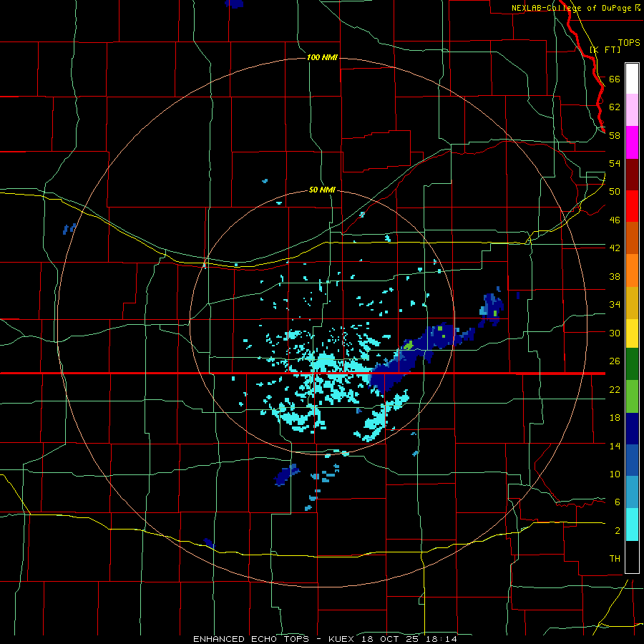Click the legend value 10
Image resolution: width=644 pixels, height=644 pixels.
tap(615, 474)
